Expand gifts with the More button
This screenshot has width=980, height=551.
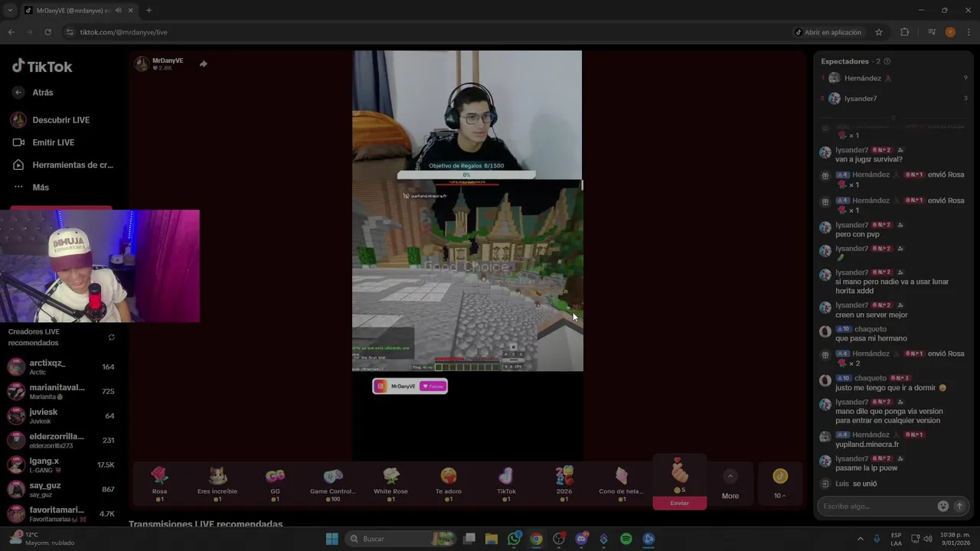pos(730,484)
